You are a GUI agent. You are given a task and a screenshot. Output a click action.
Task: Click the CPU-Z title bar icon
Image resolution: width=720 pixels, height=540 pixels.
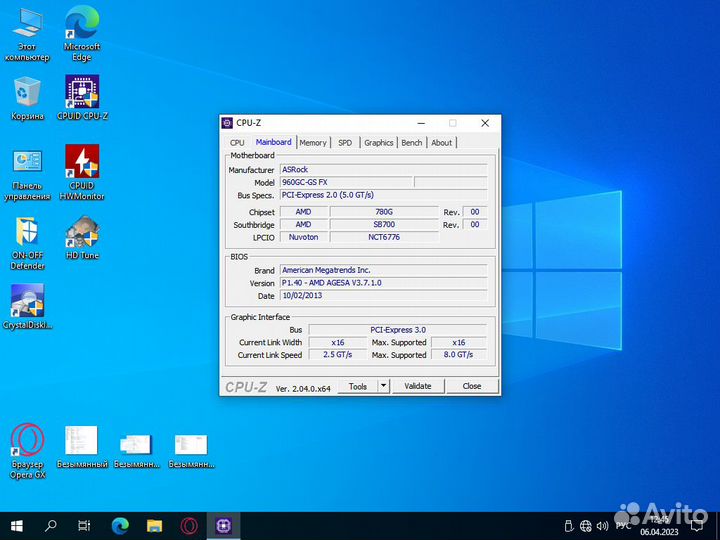click(x=227, y=123)
